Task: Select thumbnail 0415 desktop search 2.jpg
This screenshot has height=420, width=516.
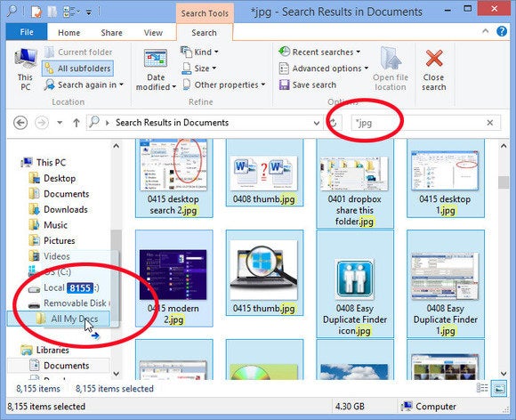Action: pos(174,178)
